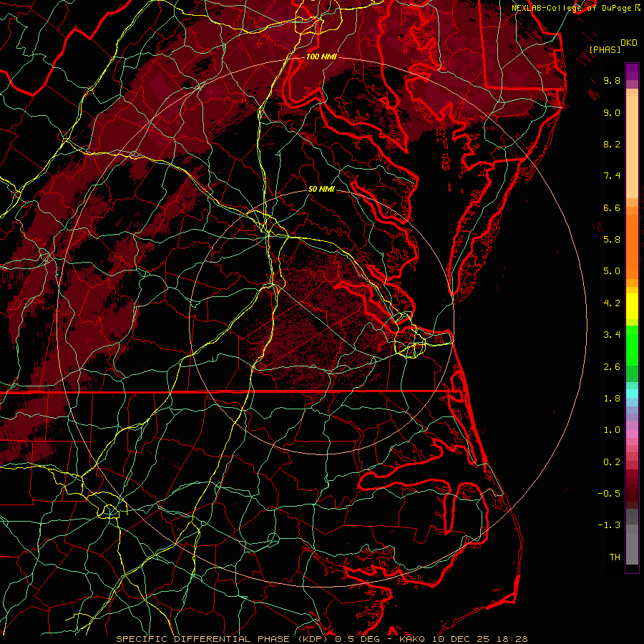Select the 3.4 value on the legend
This screenshot has height=644, width=644.
pyautogui.click(x=612, y=335)
